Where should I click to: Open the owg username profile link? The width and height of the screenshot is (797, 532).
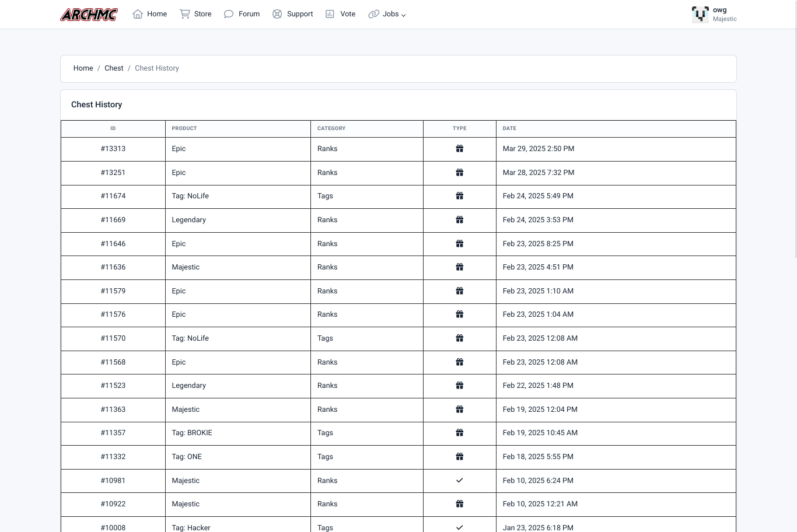[x=720, y=10]
